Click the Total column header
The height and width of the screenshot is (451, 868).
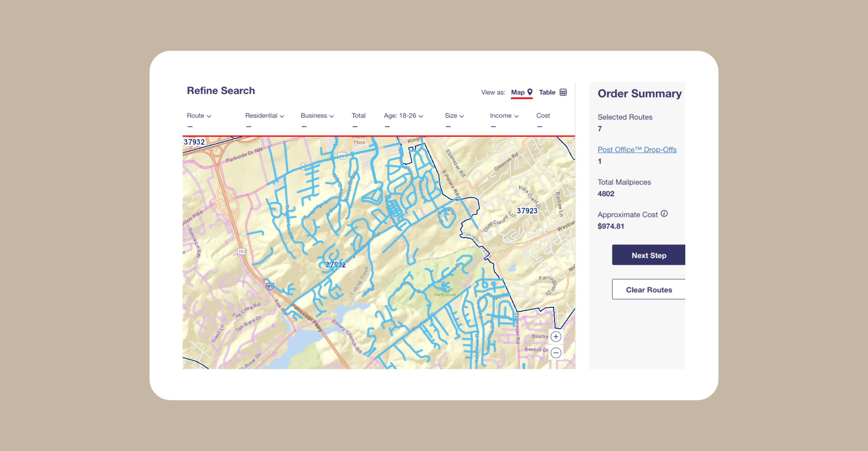pyautogui.click(x=358, y=116)
